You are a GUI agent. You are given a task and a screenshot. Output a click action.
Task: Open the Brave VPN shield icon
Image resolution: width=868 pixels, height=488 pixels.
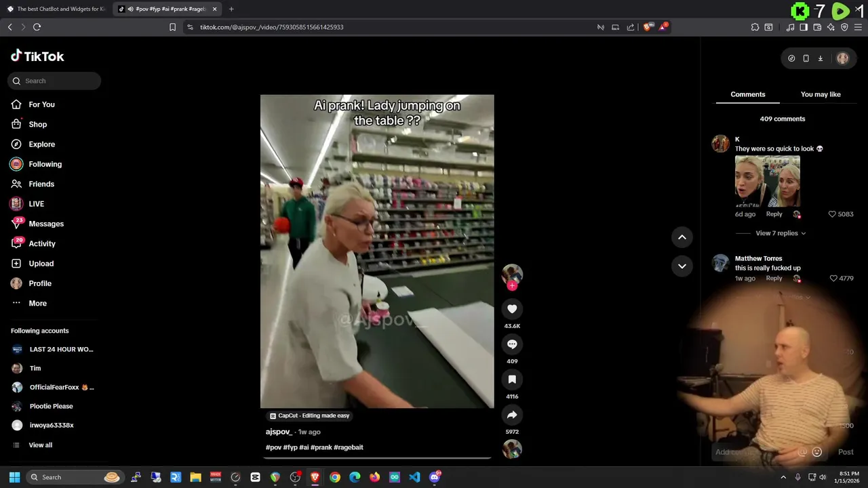(x=844, y=27)
